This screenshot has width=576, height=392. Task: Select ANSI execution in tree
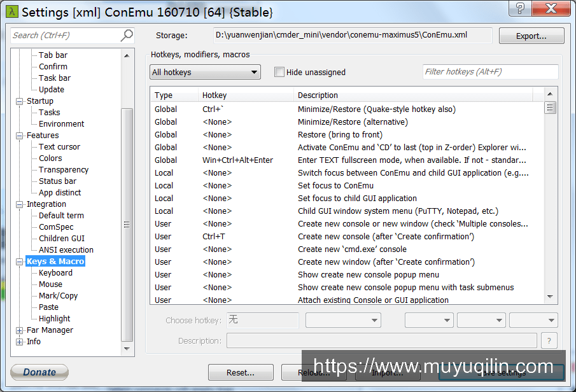click(x=66, y=250)
